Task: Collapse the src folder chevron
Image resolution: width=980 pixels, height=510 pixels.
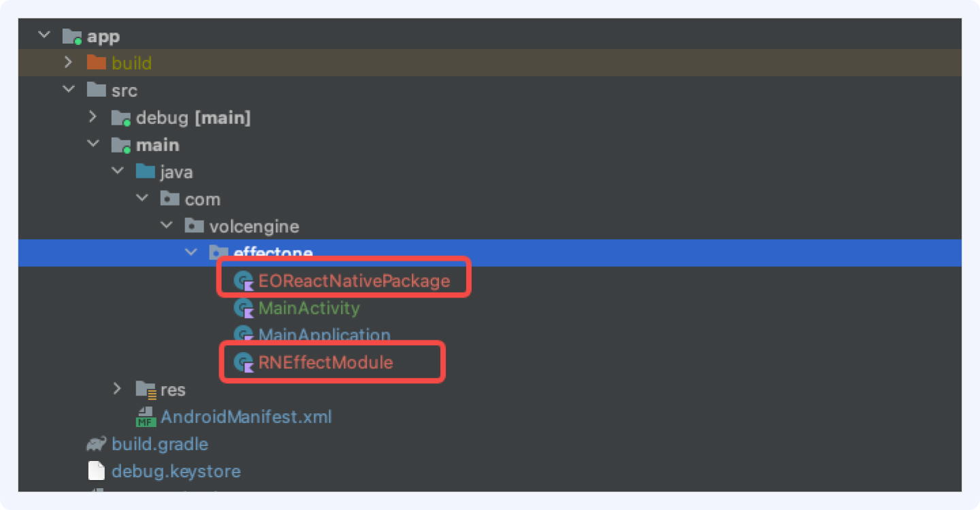Action: coord(69,90)
